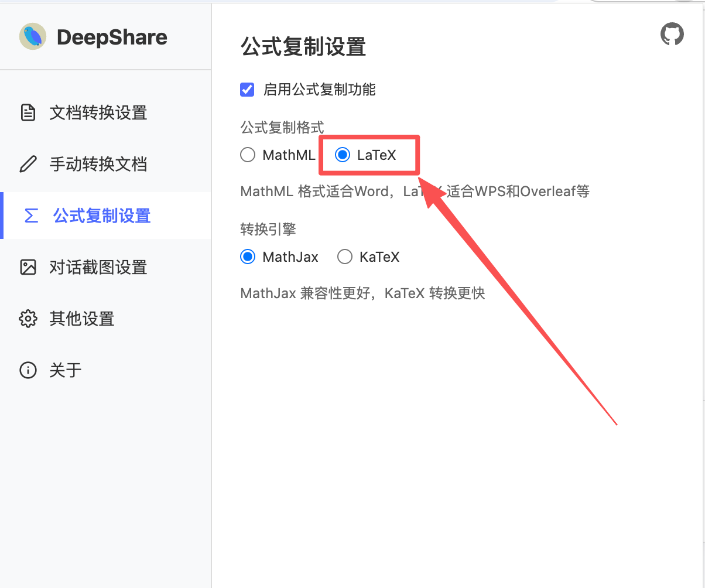Select the document icon beside 文档转换设置
Screen dimensions: 705x588
point(28,112)
